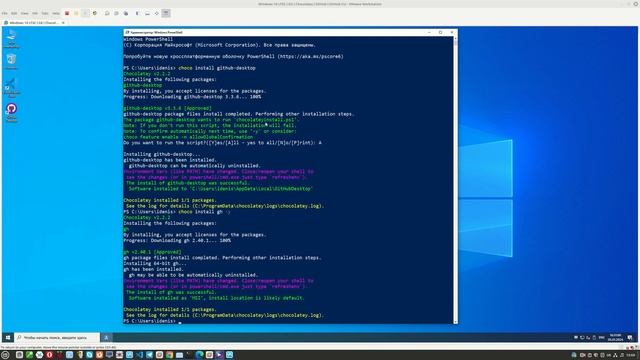The height and width of the screenshot is (360, 640).
Task: Open Skype from the host taskbar
Action: [x=89, y=355]
